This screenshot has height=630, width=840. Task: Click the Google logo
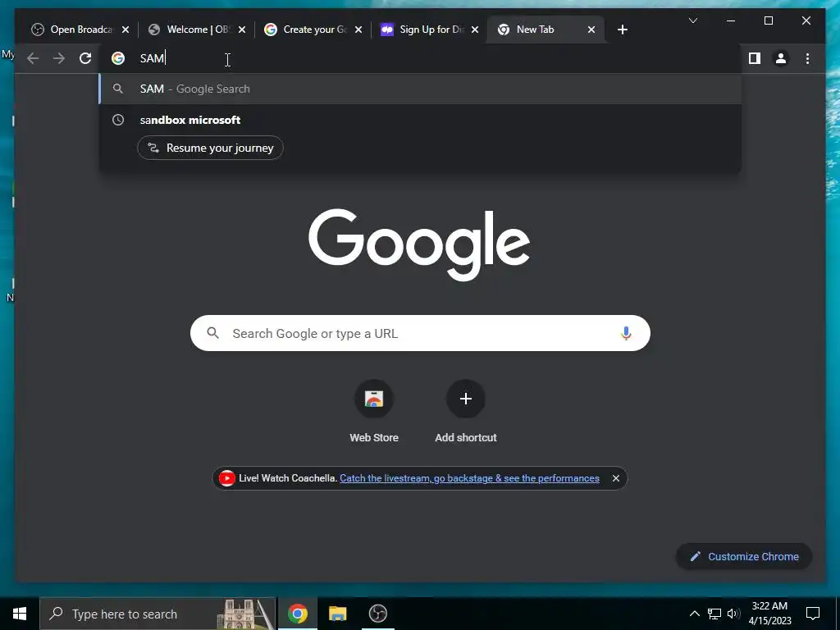[x=419, y=244]
